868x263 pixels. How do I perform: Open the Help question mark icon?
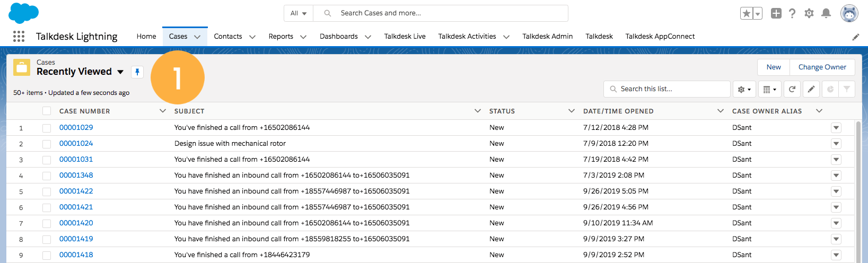click(792, 13)
